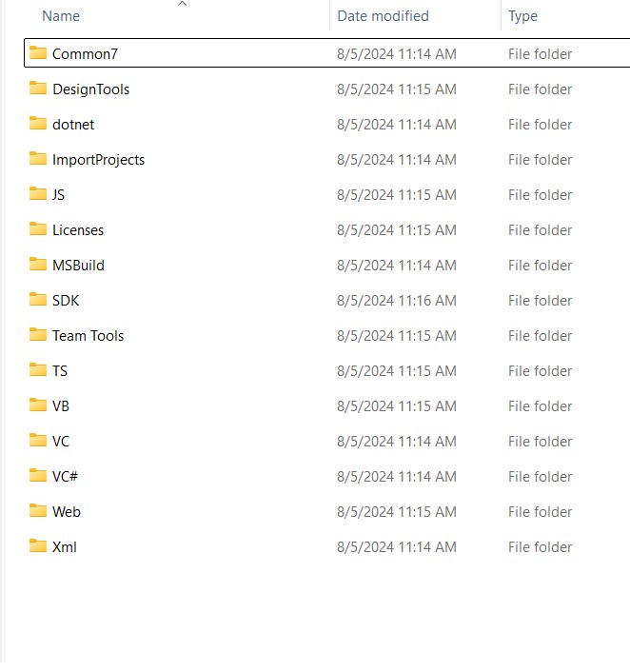630x672 pixels.
Task: Click File folder type in Licenses row
Action: coord(540,230)
